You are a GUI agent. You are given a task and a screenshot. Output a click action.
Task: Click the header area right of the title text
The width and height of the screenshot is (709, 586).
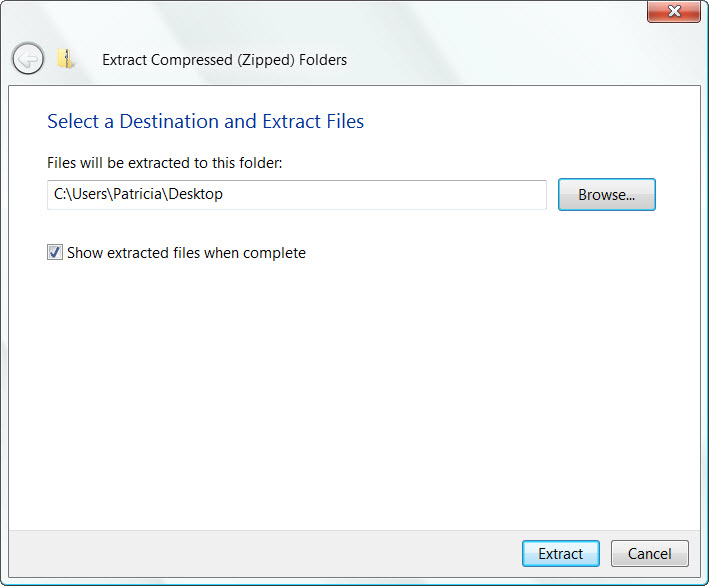[x=520, y=60]
